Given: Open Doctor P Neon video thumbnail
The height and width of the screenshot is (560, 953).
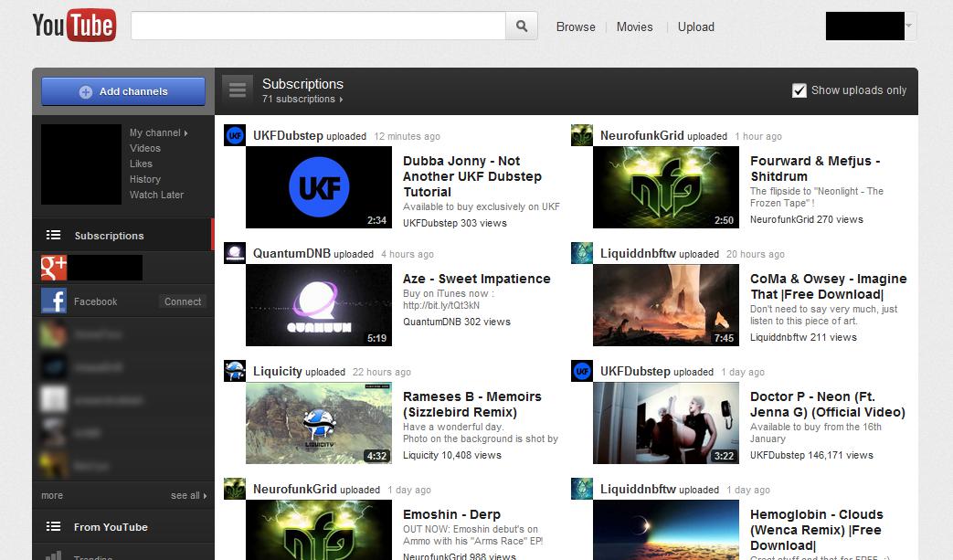Looking at the screenshot, I should 665,423.
